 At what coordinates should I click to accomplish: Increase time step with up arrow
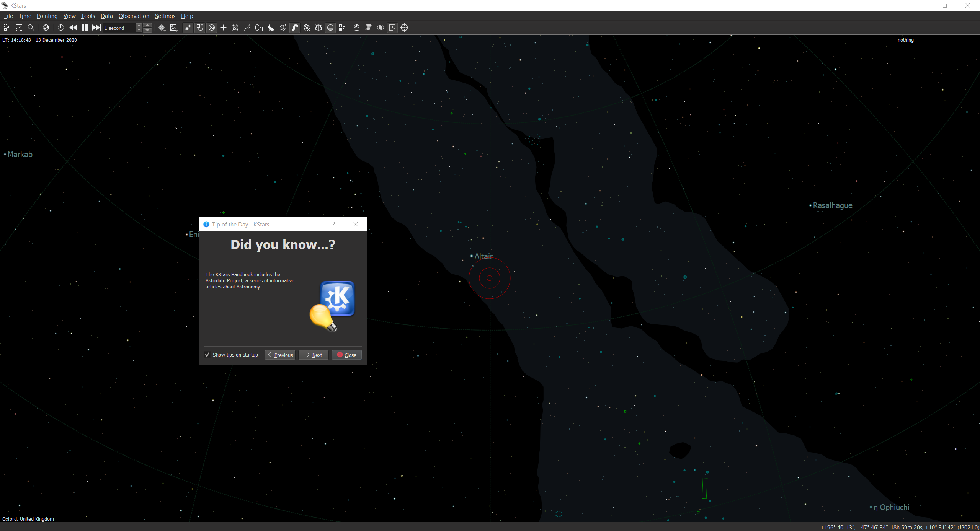pos(147,25)
